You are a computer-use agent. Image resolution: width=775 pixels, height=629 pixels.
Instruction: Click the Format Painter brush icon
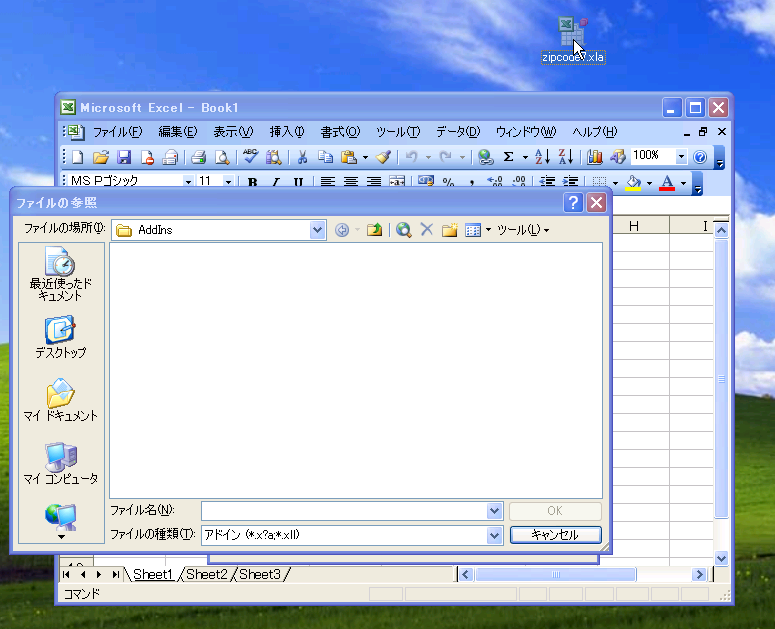click(384, 158)
